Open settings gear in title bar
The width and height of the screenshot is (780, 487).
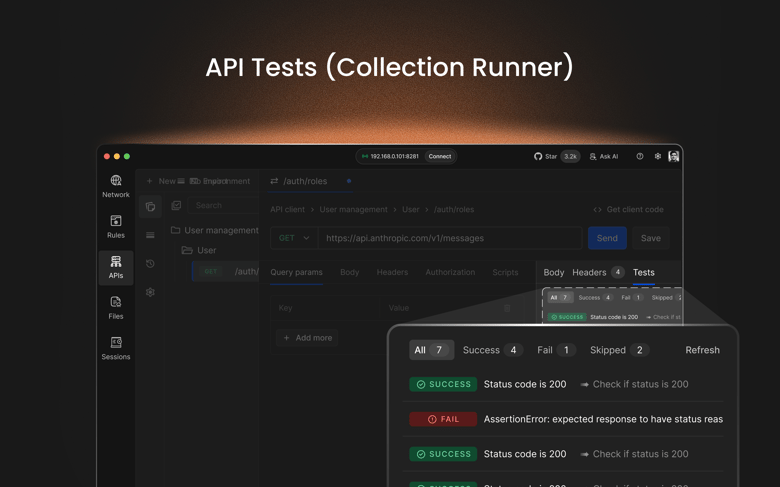click(x=657, y=157)
